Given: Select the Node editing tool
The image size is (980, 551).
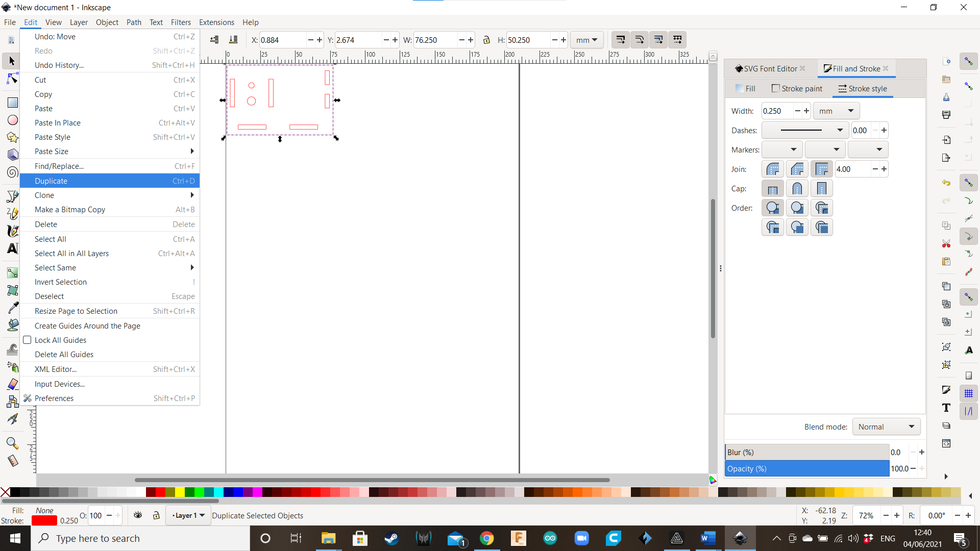Looking at the screenshot, I should tap(12, 79).
